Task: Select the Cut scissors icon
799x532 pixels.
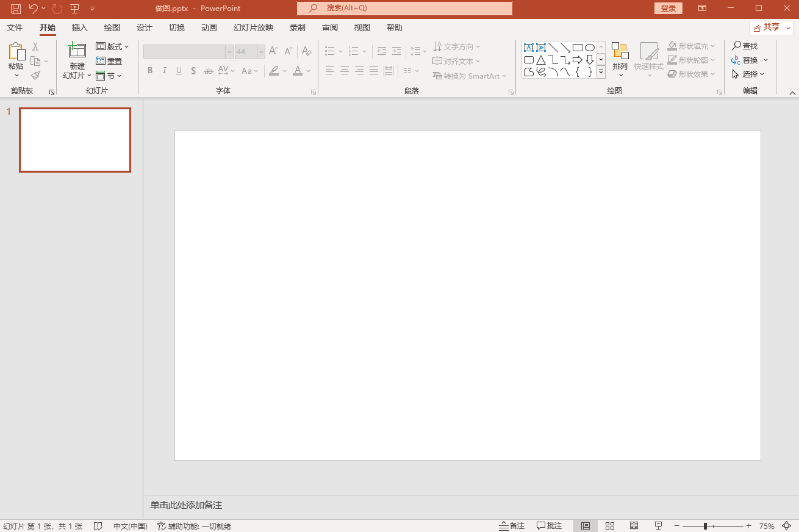Action: (x=35, y=46)
